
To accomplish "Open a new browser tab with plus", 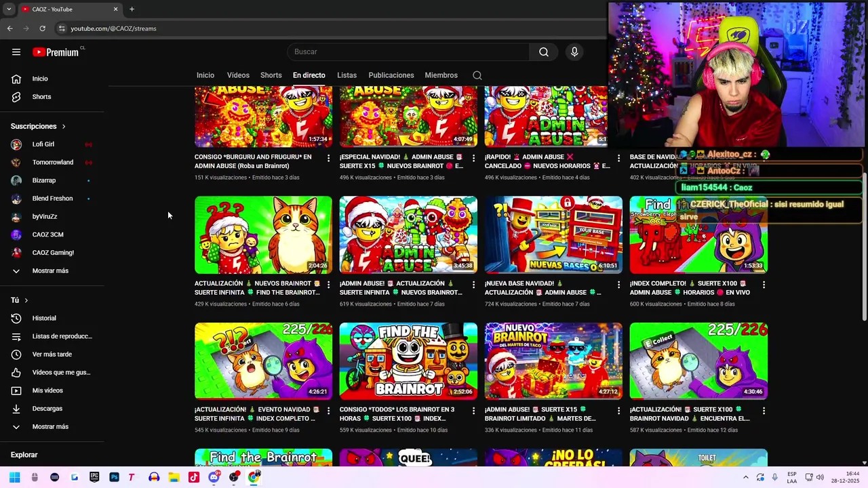I will [x=132, y=9].
